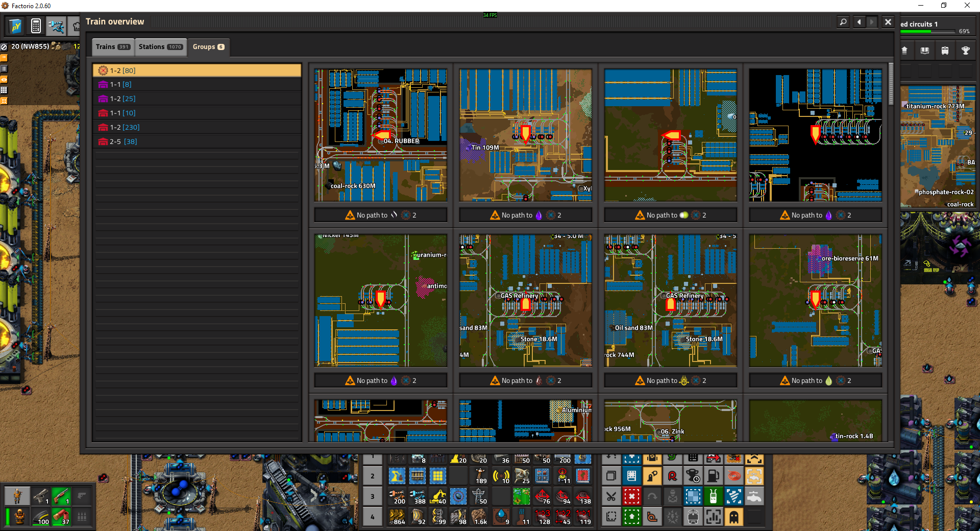Pick the fast inserter stack of 388
This screenshot has height=531, width=980.
point(418,496)
